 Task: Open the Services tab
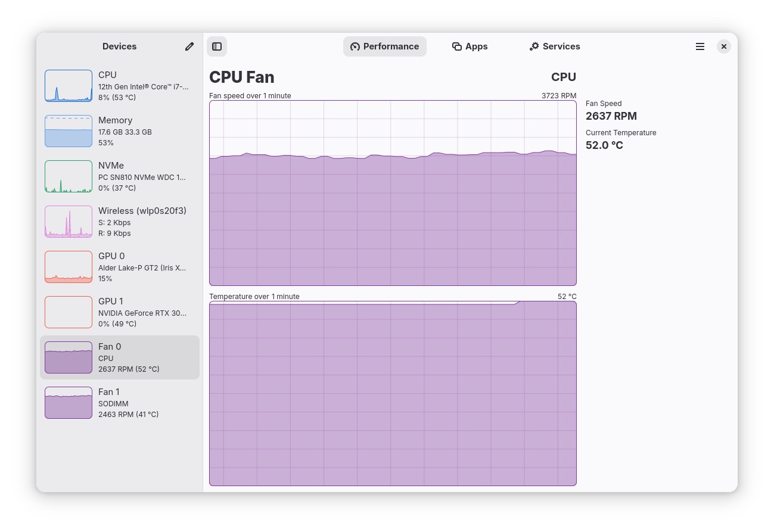pyautogui.click(x=555, y=46)
